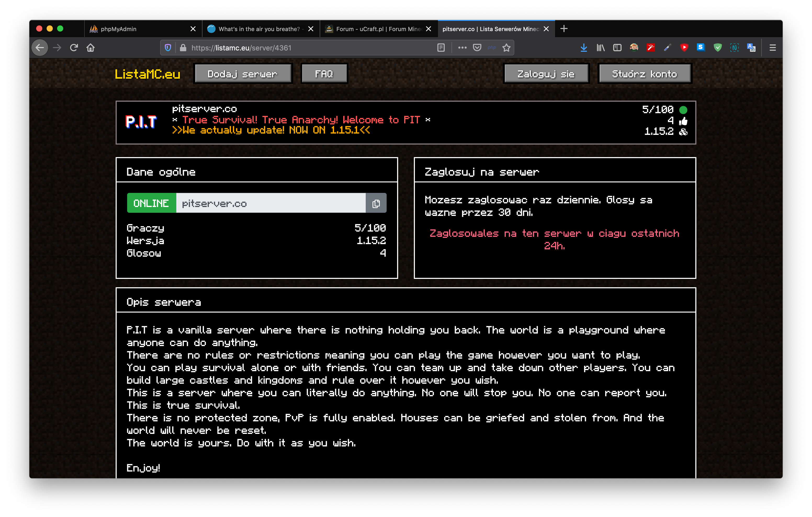The width and height of the screenshot is (812, 517).
Task: Save the page to Pocket
Action: point(477,48)
